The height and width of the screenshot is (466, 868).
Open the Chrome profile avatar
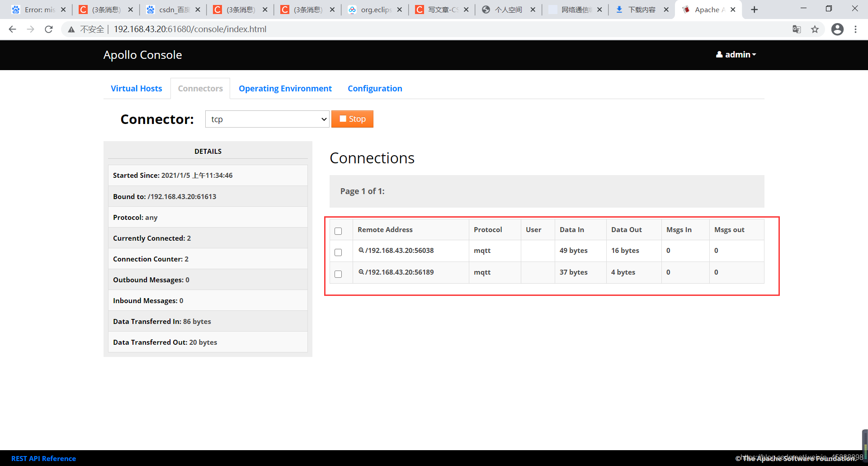837,29
